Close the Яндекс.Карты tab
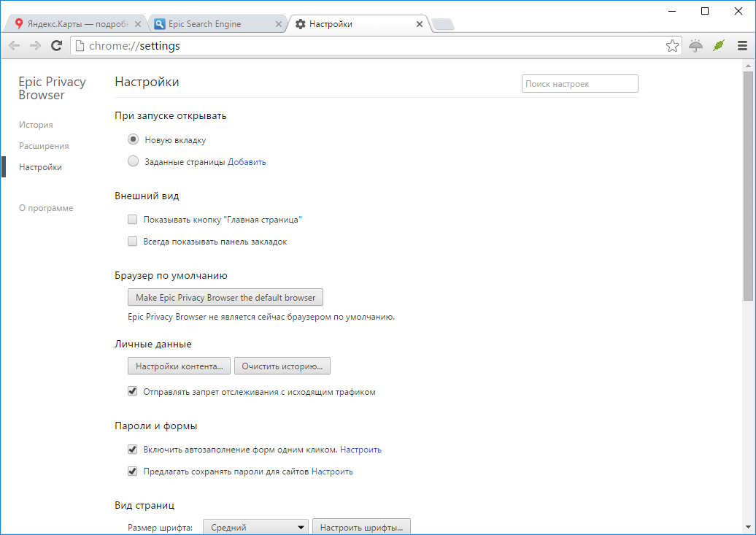Screen dimensions: 756x535 pyautogui.click(x=137, y=24)
